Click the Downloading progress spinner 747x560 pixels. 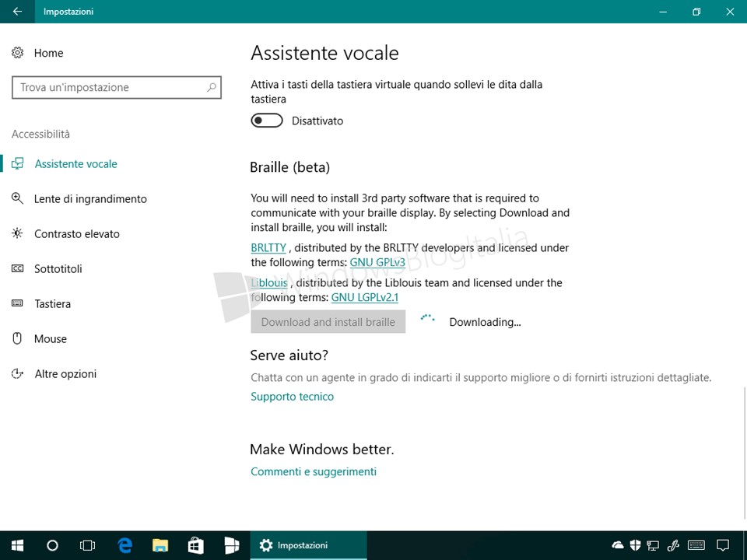(427, 320)
